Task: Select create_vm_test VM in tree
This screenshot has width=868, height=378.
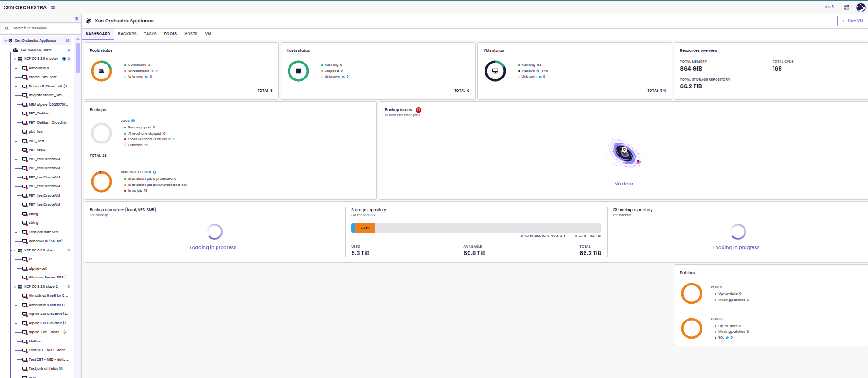Action: click(42, 77)
